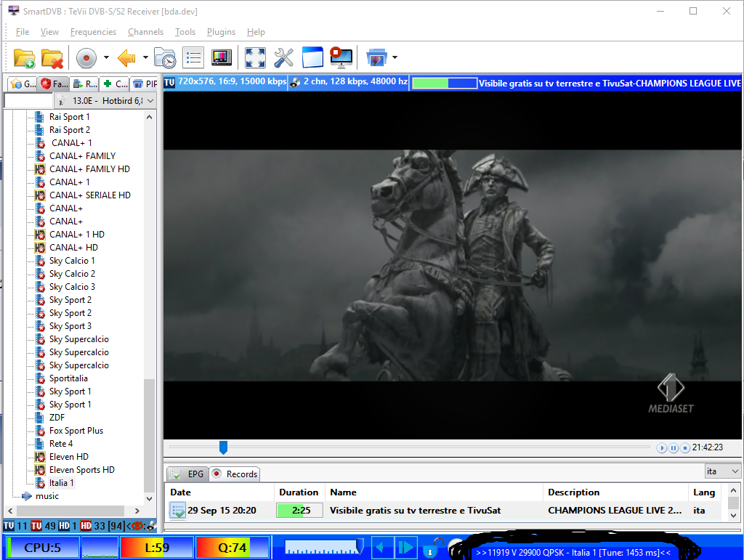Click the blue window icon in toolbar
This screenshot has width=744, height=560.
[312, 58]
